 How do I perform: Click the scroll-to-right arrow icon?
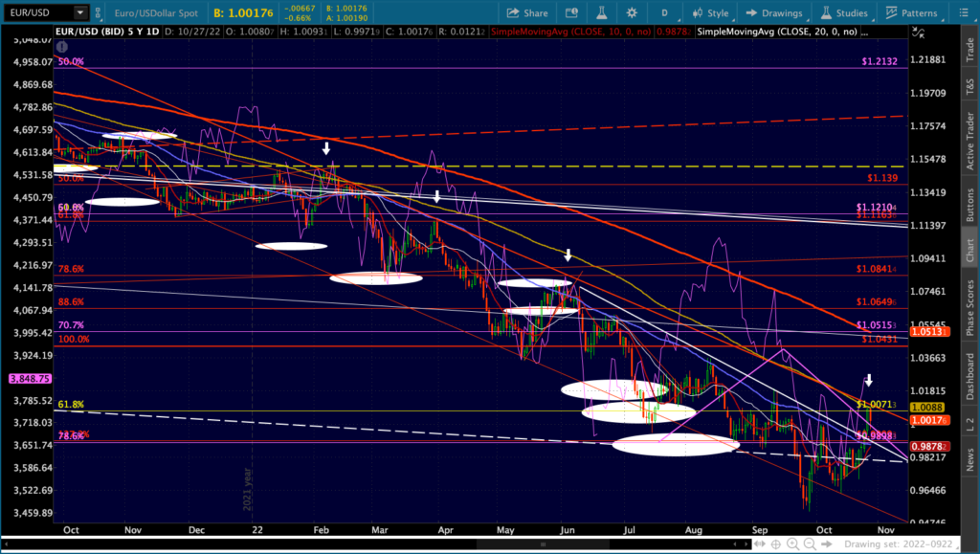(826, 544)
